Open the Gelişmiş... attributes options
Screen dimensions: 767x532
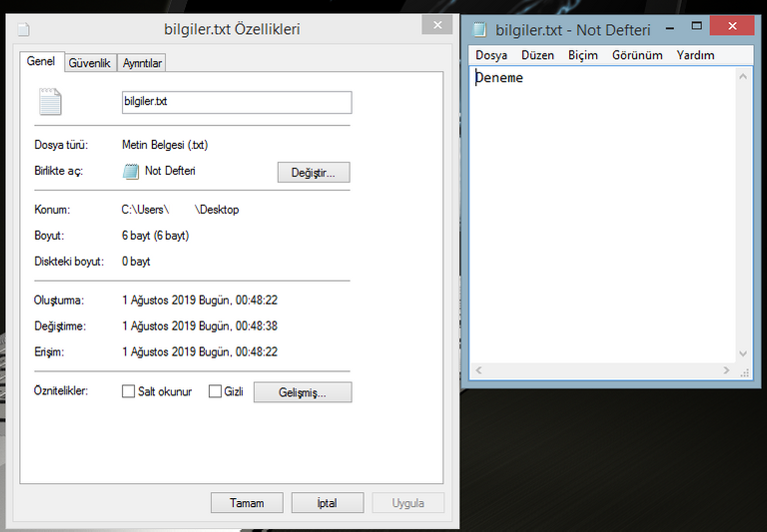click(x=302, y=392)
